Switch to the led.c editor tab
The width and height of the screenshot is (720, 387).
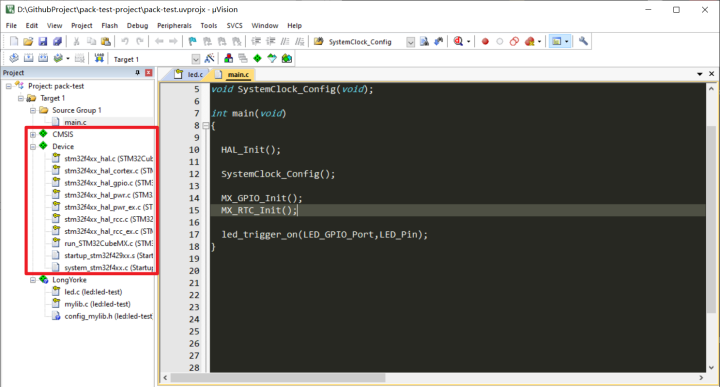[190, 74]
